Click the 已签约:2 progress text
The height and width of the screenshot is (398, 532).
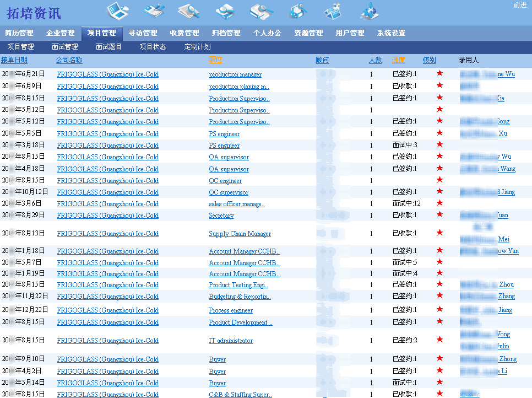[405, 340]
